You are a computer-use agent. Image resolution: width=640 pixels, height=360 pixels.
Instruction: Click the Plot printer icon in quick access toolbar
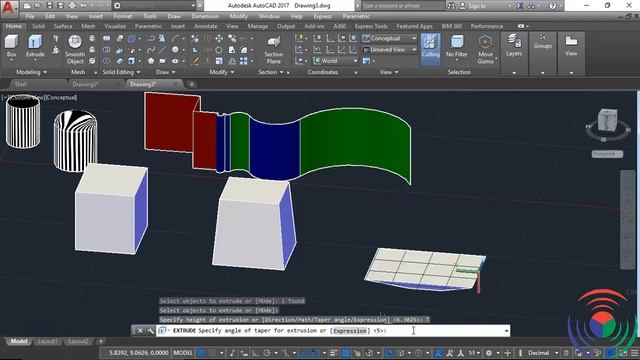coord(72,6)
